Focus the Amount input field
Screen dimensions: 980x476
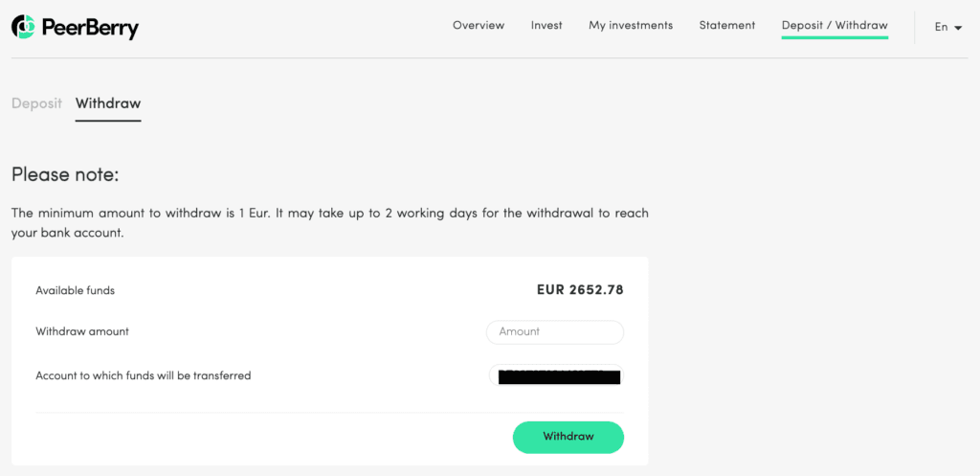(555, 331)
